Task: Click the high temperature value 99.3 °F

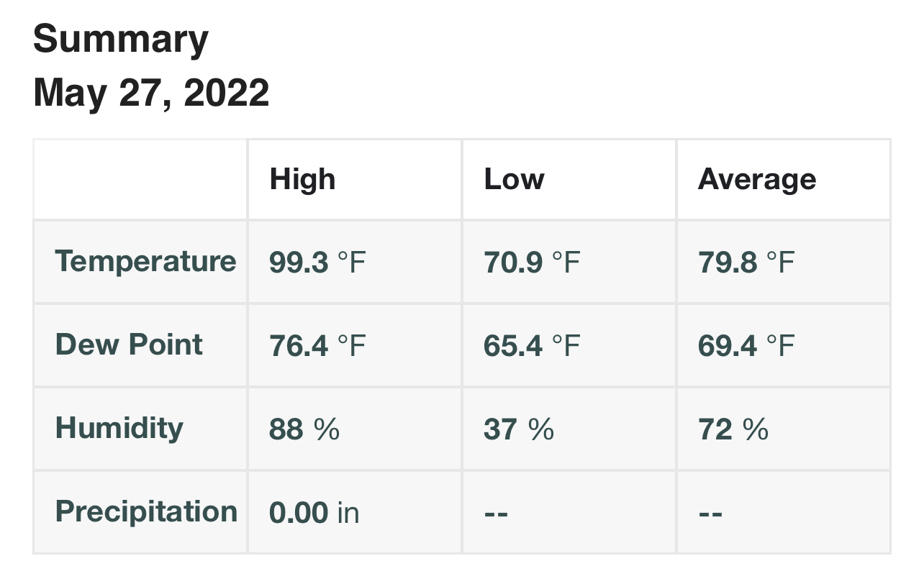Action: [317, 263]
